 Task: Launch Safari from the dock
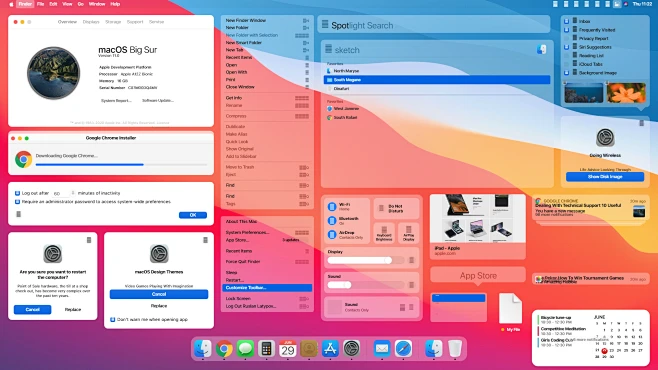[403, 349]
